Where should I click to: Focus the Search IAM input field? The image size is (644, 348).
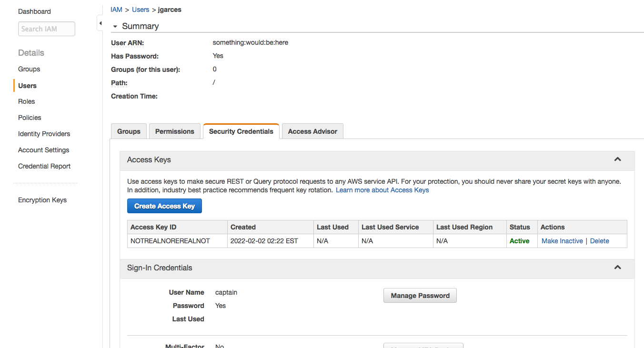tap(47, 29)
